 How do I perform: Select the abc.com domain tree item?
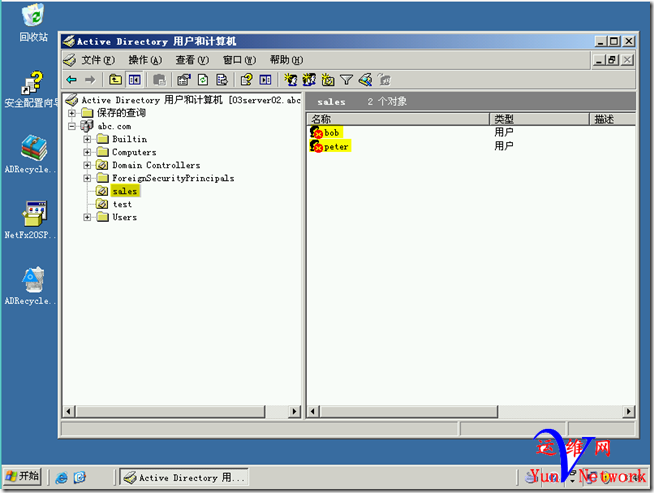(114, 126)
